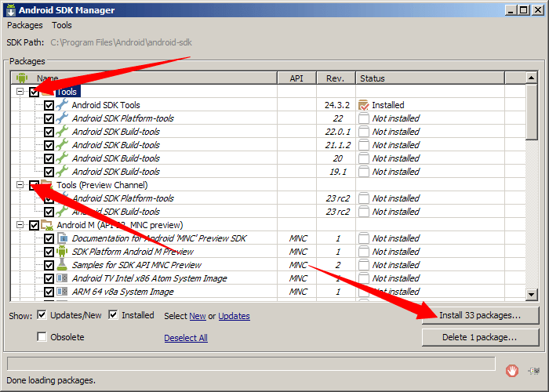Click the scrollbar up arrow

click(532, 78)
